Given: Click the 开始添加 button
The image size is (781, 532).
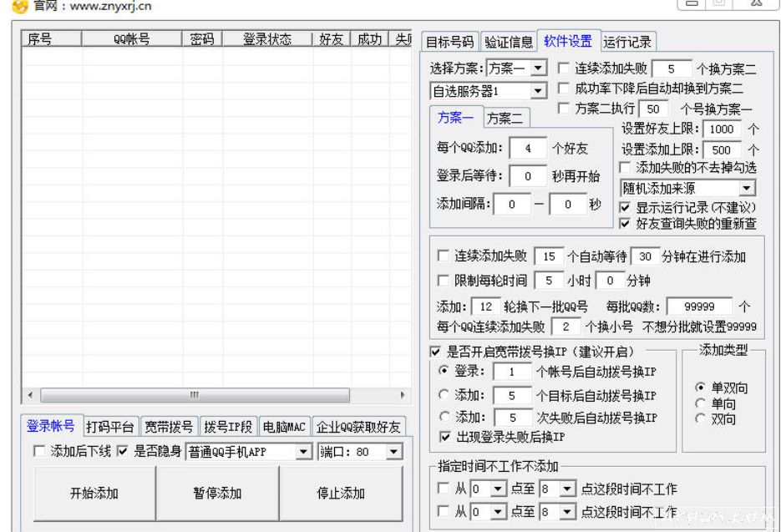Looking at the screenshot, I should click(x=94, y=494).
